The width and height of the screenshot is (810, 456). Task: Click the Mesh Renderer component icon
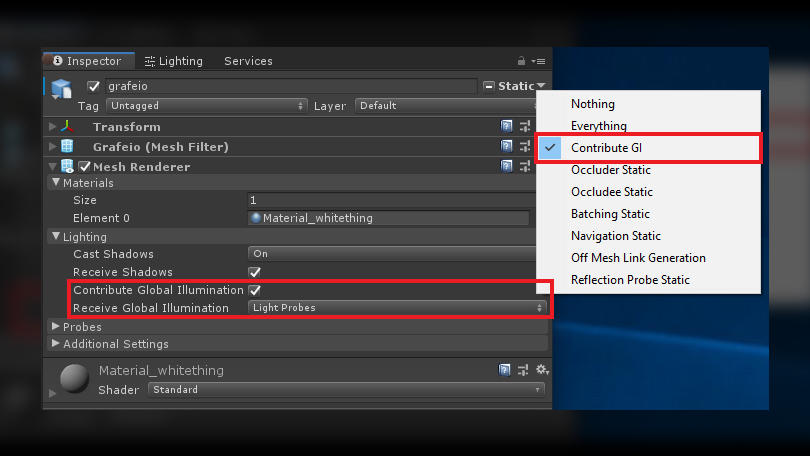[67, 166]
